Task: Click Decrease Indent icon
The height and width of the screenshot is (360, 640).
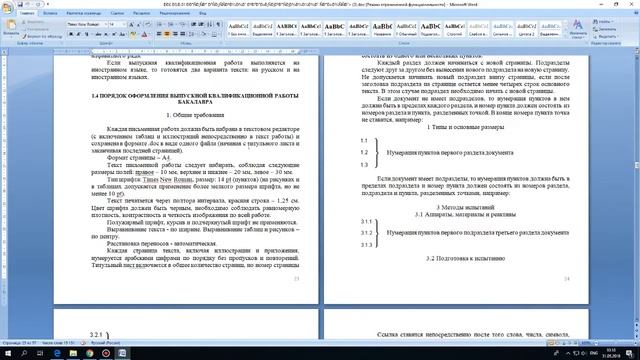Action: (x=193, y=24)
